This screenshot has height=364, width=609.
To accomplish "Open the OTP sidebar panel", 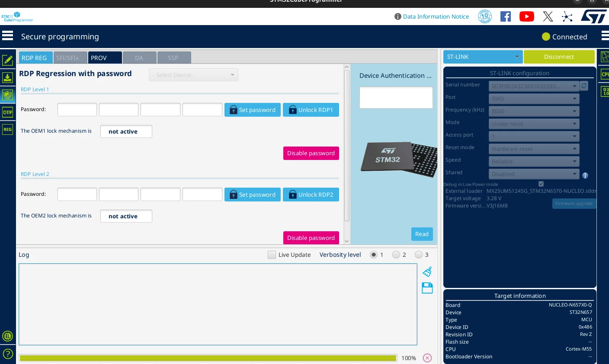I will (7, 112).
